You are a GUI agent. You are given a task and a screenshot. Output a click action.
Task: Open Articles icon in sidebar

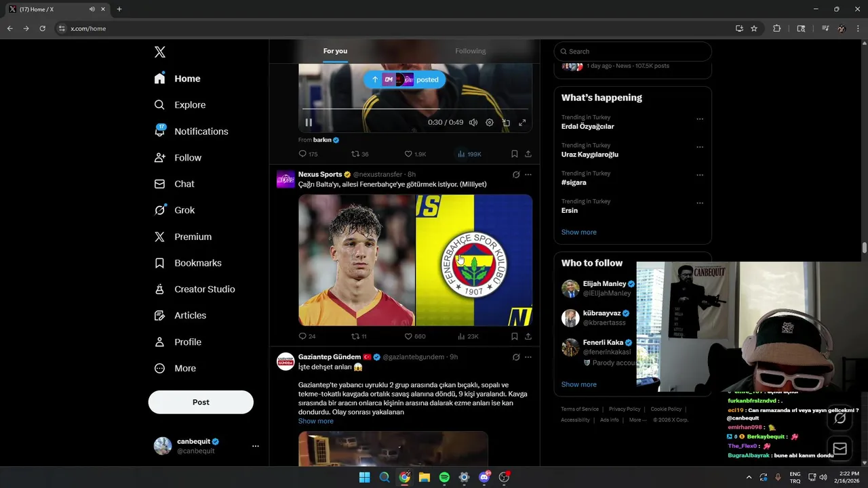[x=159, y=315]
